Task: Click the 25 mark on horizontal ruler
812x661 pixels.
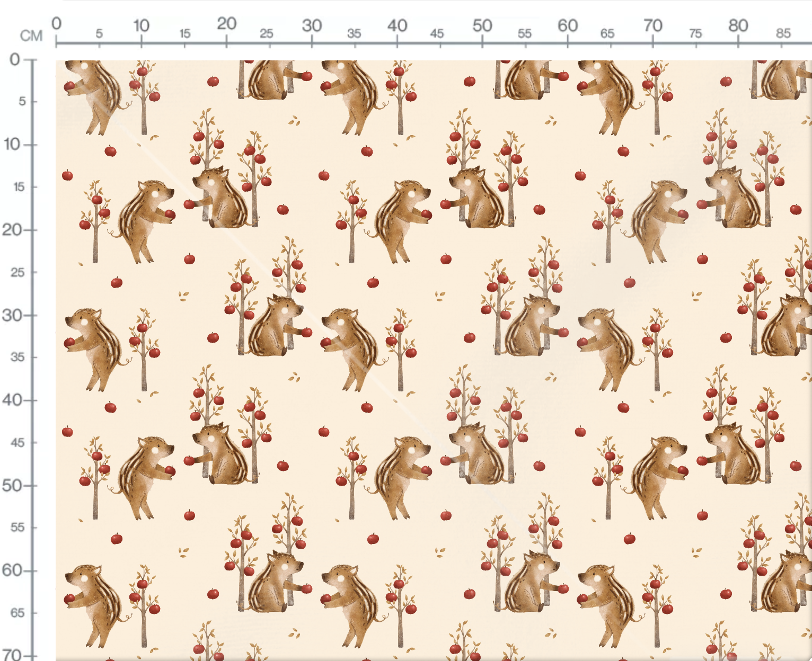Action: pos(267,33)
